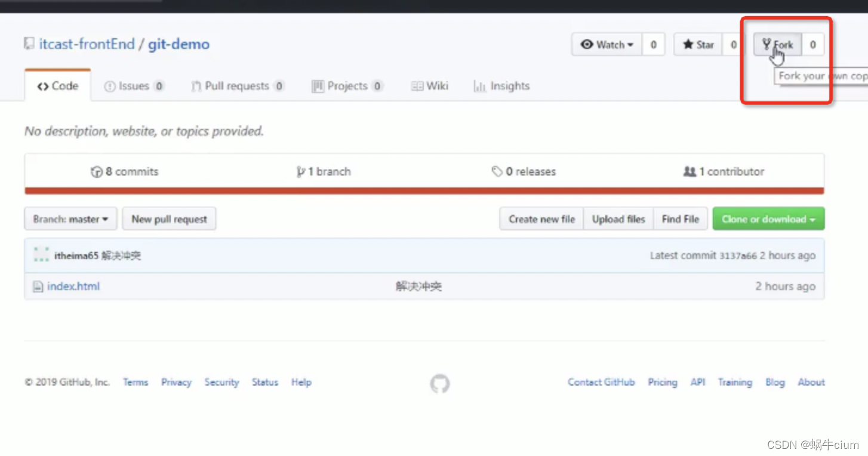Screen dimensions: 868x456
Task: Click the Insights tab graph icon
Action: 479,87
